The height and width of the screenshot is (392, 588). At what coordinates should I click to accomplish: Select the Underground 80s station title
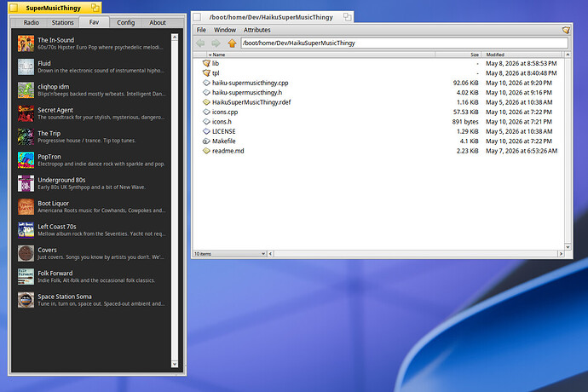[x=61, y=180]
